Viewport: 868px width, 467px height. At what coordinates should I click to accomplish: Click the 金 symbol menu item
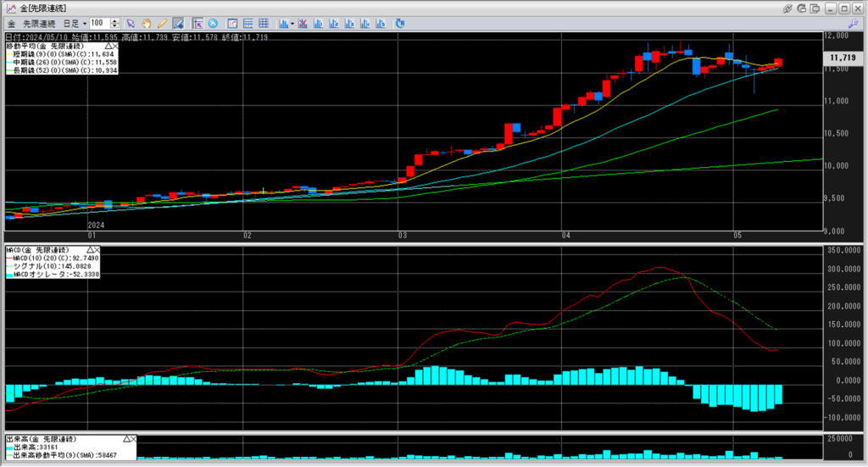click(x=11, y=23)
